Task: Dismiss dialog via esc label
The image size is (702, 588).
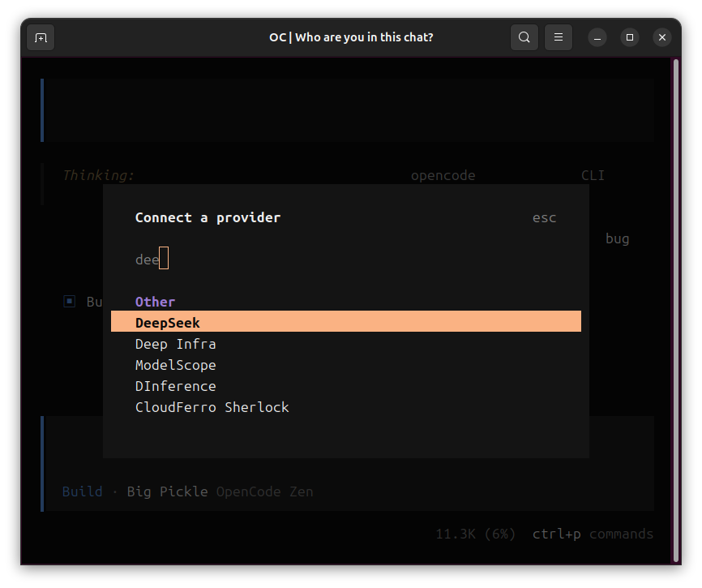Action: pos(545,217)
